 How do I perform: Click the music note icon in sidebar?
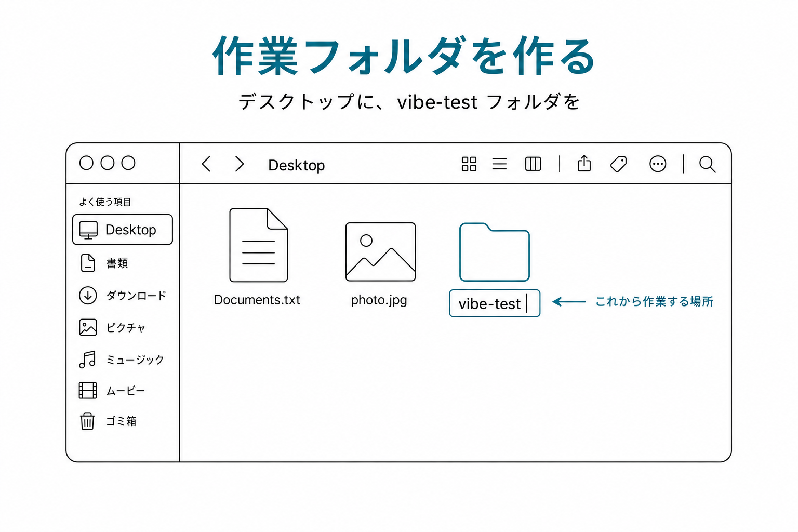point(87,360)
